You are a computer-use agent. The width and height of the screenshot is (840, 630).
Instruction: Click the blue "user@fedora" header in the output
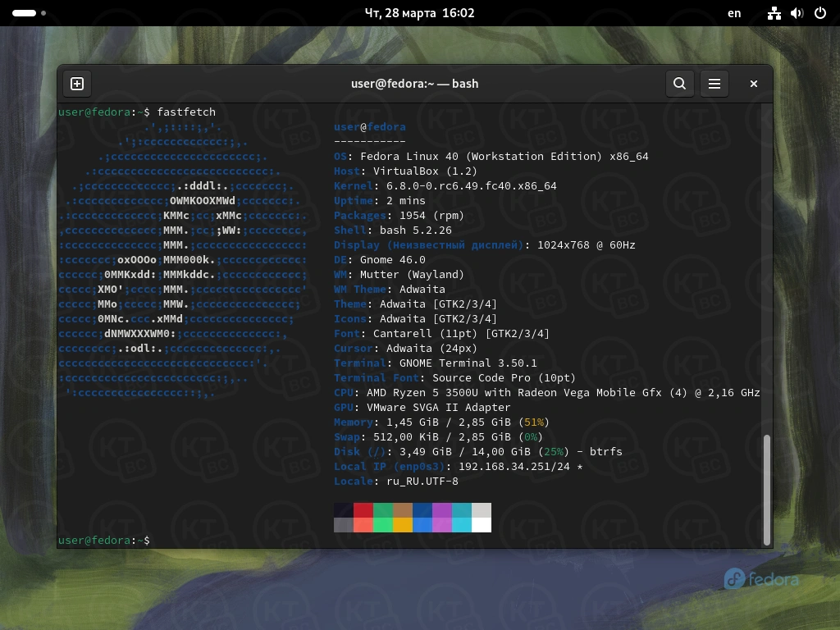pos(370,127)
